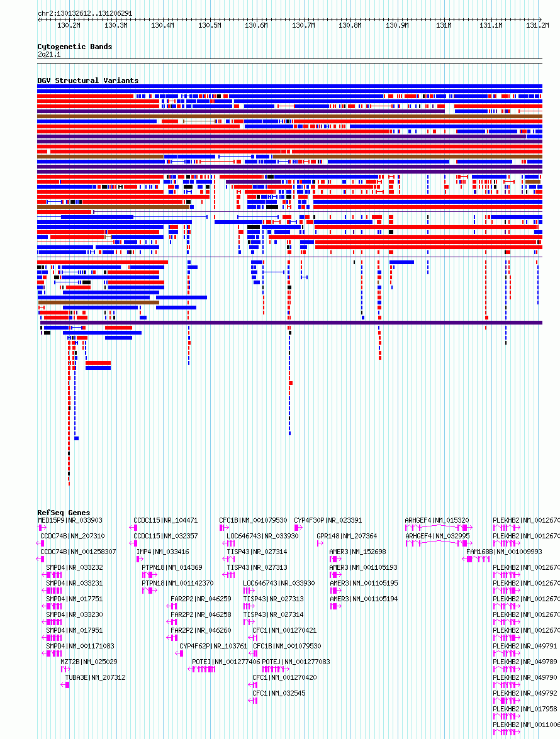This screenshot has height=739, width=560.
Task: Open transcript AMER3|NM_152698
Action: click(357, 552)
